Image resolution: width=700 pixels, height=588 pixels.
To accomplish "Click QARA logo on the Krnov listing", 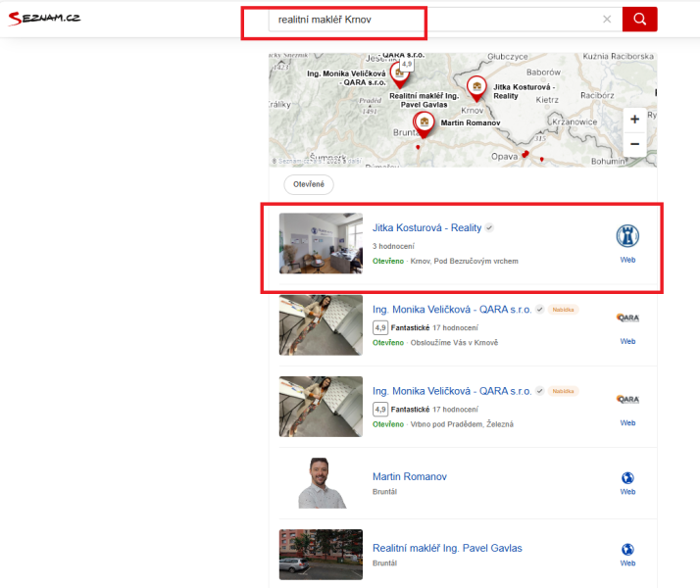I will [627, 318].
